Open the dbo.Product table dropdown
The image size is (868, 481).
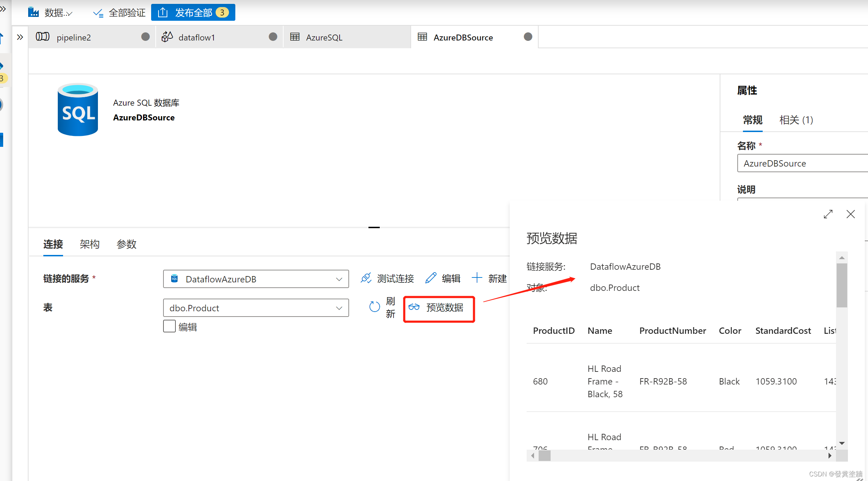click(256, 308)
